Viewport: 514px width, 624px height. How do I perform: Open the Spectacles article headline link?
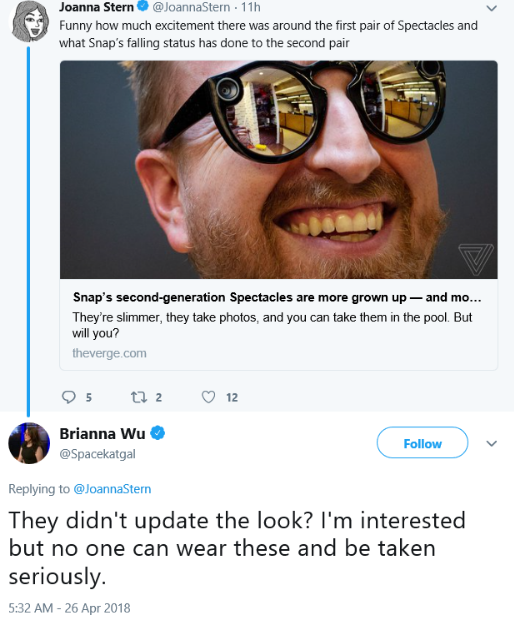point(277,297)
